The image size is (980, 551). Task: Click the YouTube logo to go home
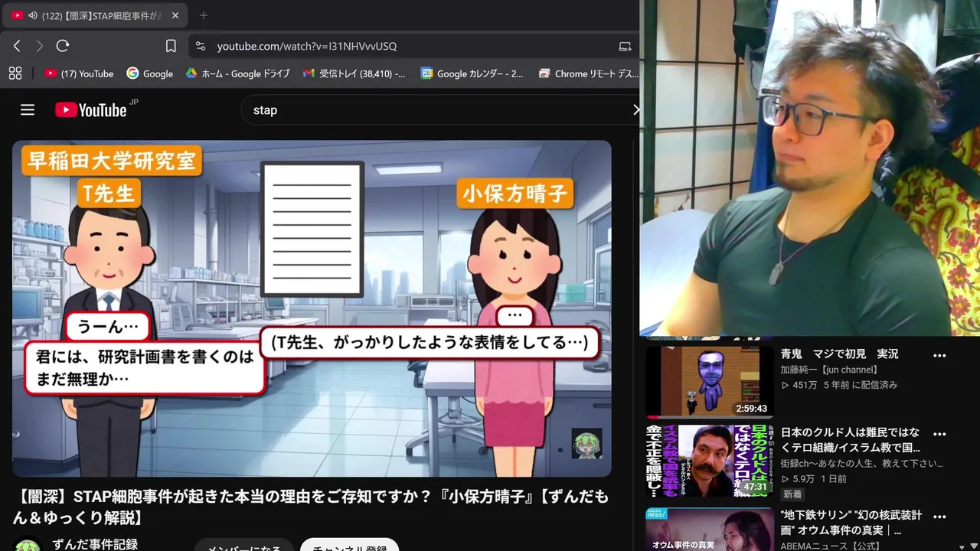(91, 110)
